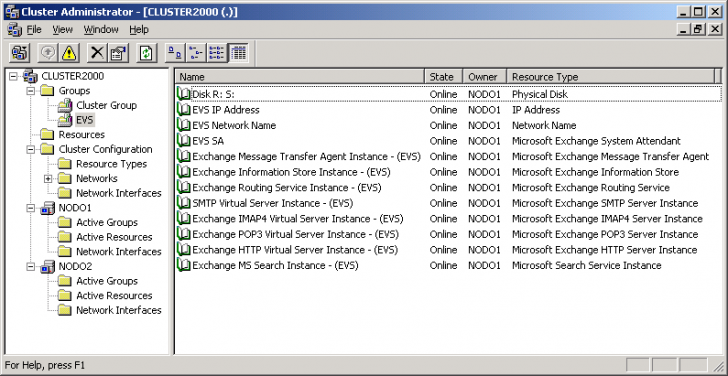Collapse the CLUSTER2000 root tree node
Screen dimensions: 728x376
pos(13,76)
